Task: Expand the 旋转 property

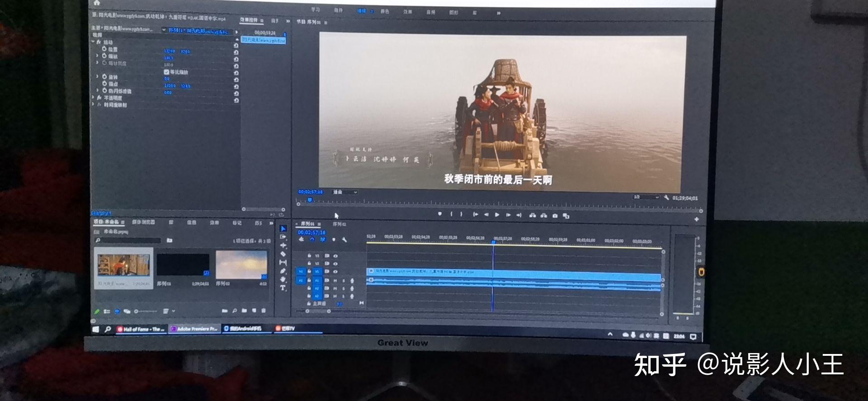Action: coord(97,76)
